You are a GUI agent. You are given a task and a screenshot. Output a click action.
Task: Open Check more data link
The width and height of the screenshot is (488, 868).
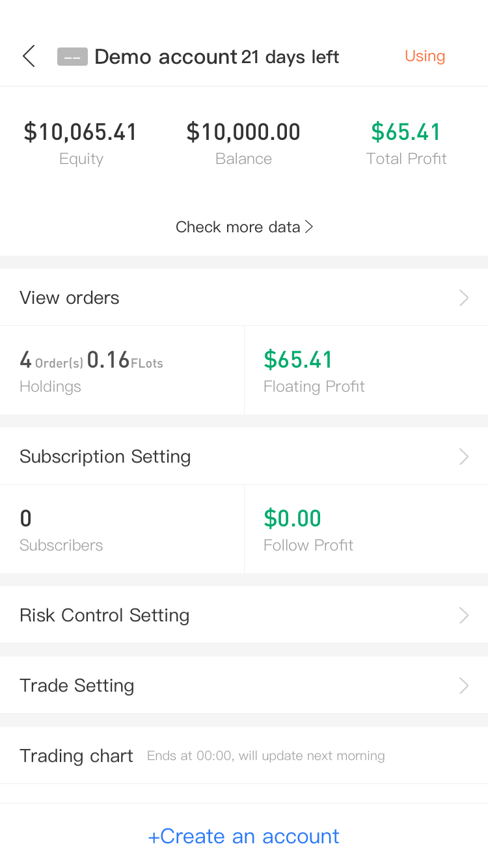pyautogui.click(x=244, y=227)
